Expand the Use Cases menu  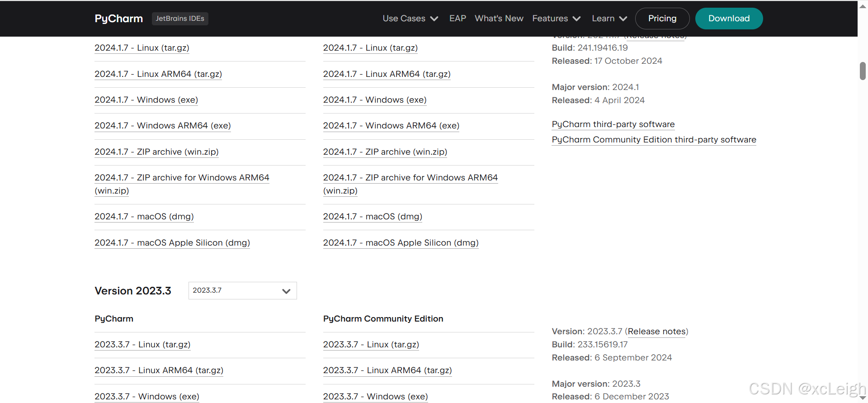point(410,19)
